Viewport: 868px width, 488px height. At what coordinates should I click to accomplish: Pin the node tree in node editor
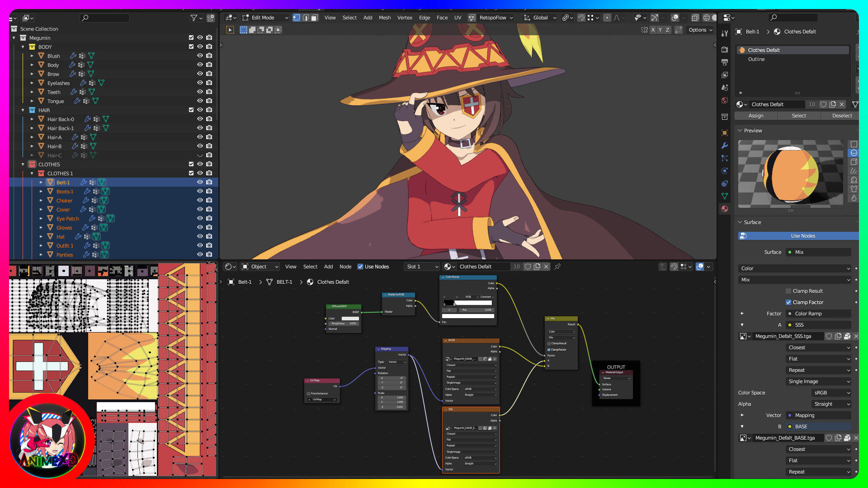pos(557,267)
